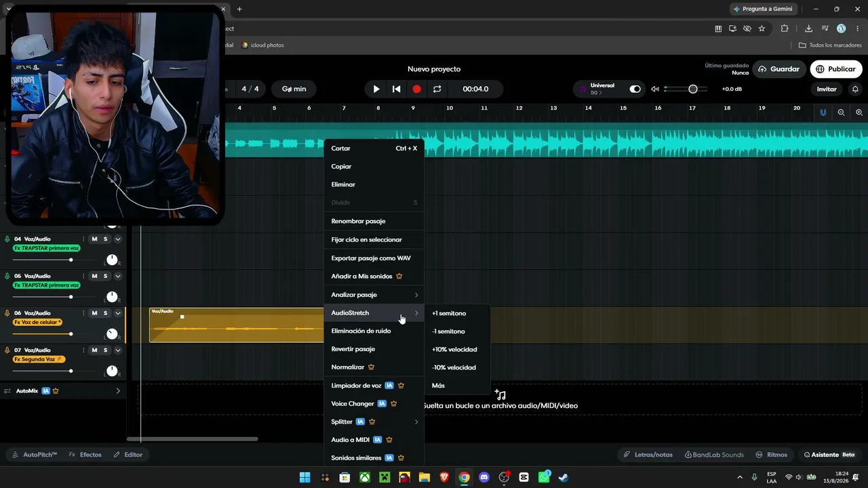Click the Invitar button
The width and height of the screenshot is (868, 488).
[x=827, y=89]
